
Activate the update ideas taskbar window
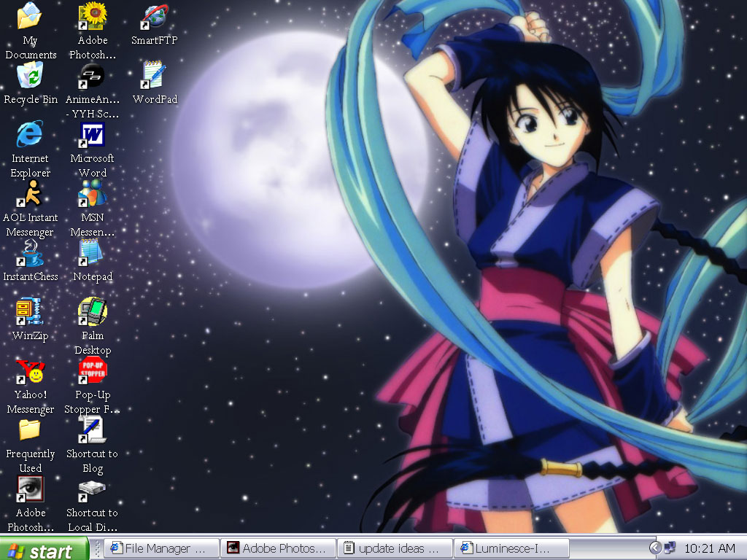(x=395, y=548)
